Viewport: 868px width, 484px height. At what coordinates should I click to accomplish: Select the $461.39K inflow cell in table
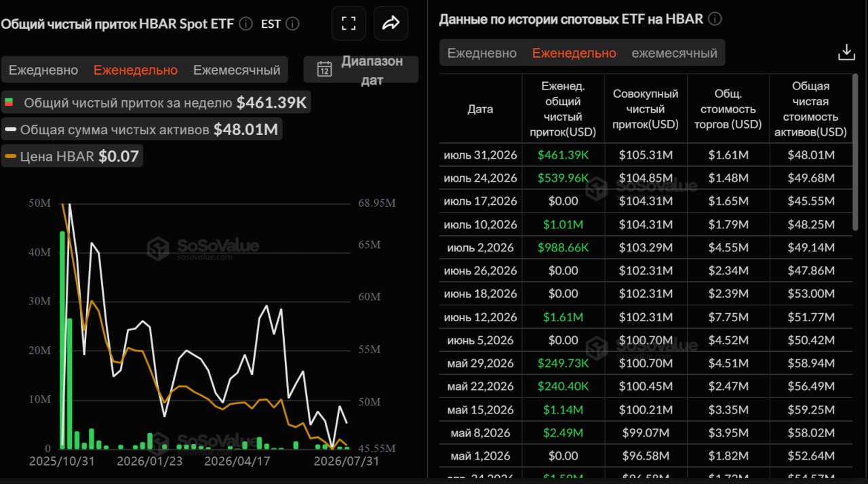point(563,155)
